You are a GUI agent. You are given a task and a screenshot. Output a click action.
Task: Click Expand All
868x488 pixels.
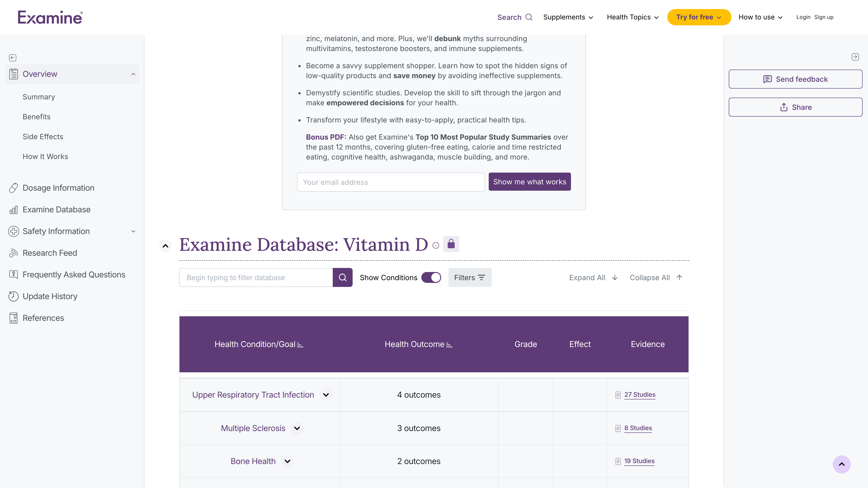(x=593, y=277)
